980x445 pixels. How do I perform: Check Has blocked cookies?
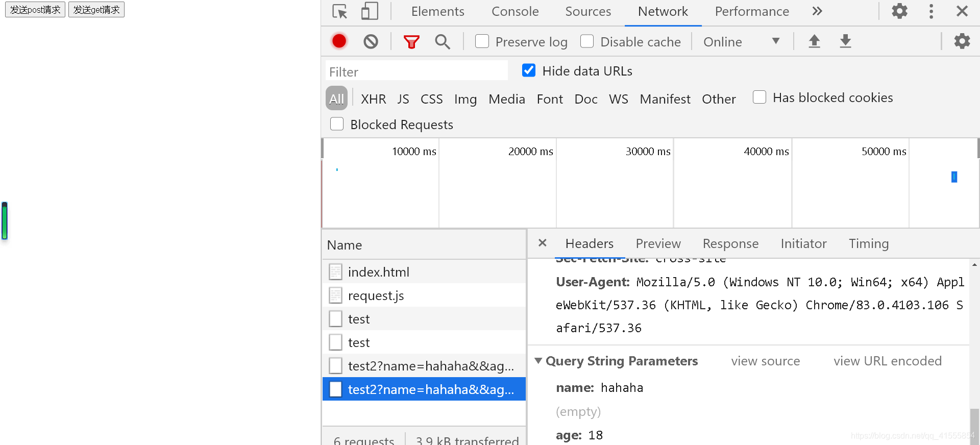click(x=759, y=97)
